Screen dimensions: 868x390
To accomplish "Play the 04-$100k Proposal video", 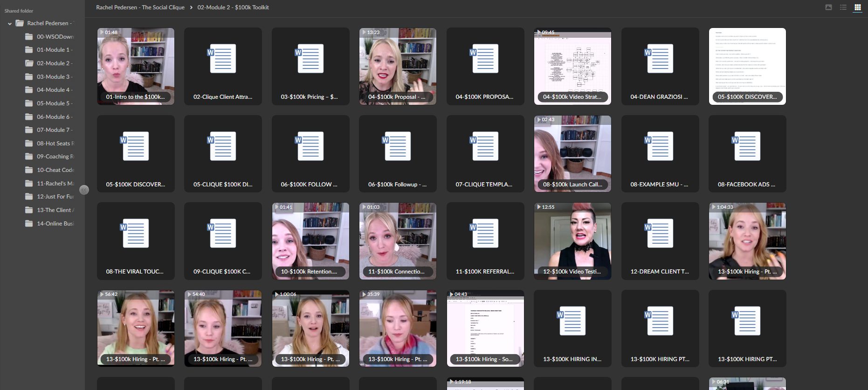I will coord(398,66).
